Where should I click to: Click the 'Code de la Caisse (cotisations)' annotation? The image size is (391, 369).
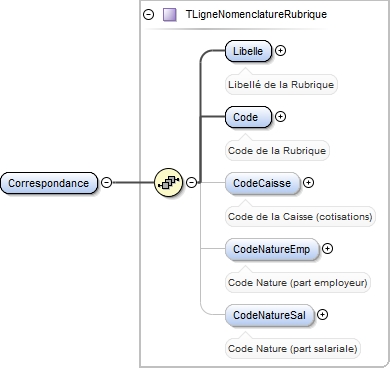[300, 217]
